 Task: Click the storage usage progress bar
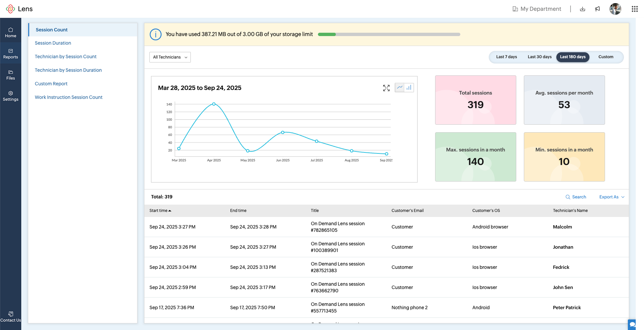(389, 34)
